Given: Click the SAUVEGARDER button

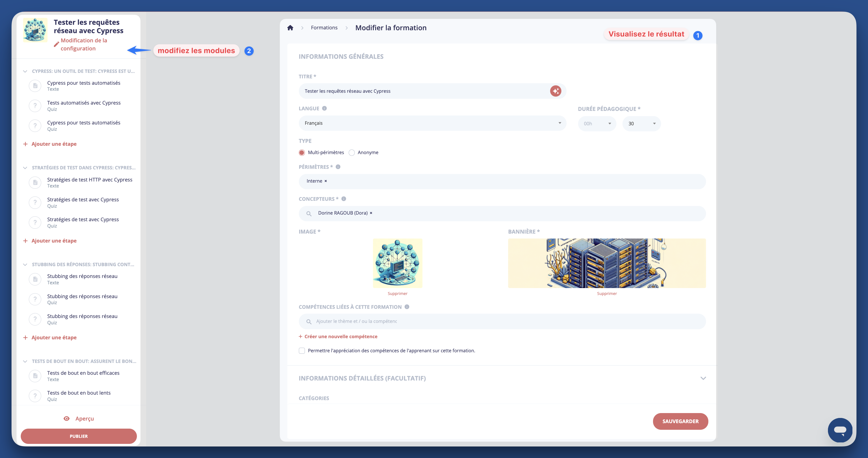Looking at the screenshot, I should click(680, 421).
